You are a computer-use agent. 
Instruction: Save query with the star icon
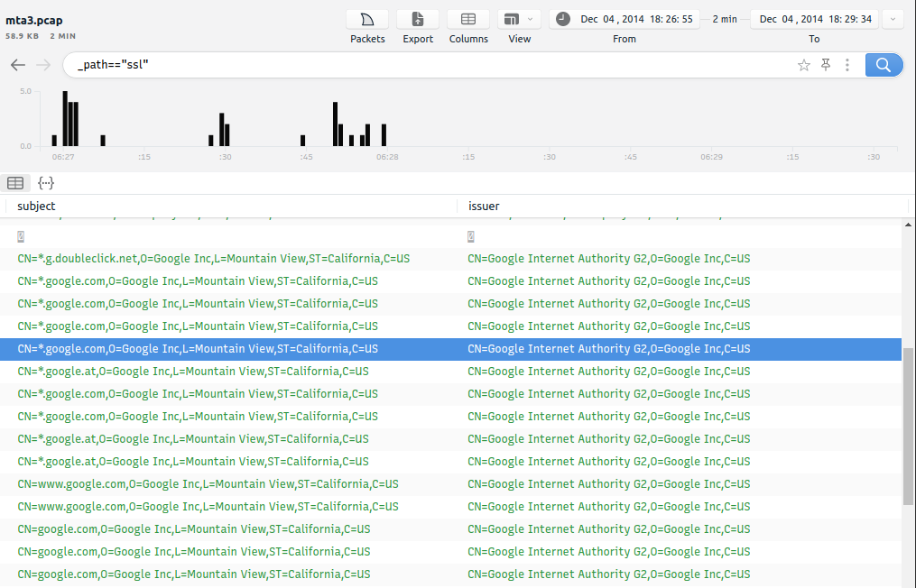804,65
